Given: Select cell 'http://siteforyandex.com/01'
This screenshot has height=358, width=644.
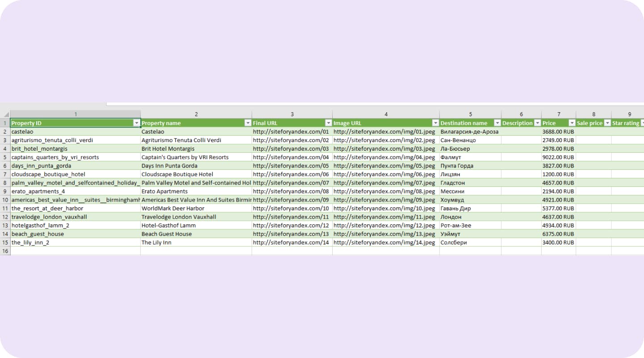Looking at the screenshot, I should point(292,132).
